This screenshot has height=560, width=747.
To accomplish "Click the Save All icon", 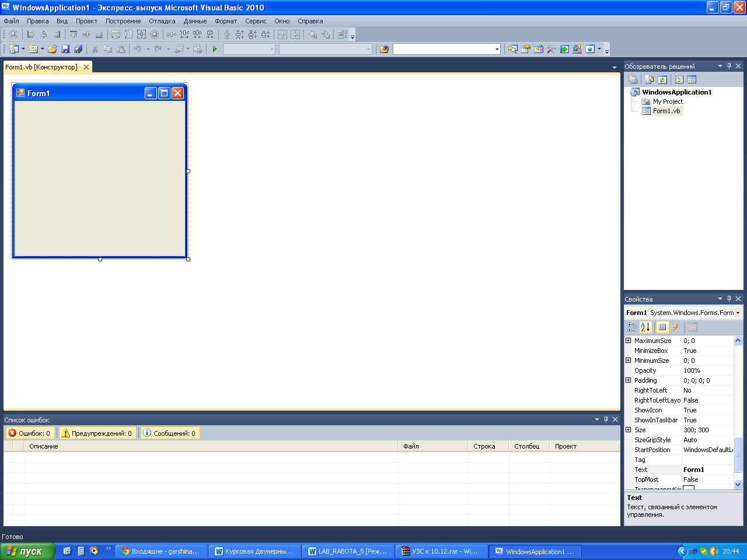I will (78, 49).
